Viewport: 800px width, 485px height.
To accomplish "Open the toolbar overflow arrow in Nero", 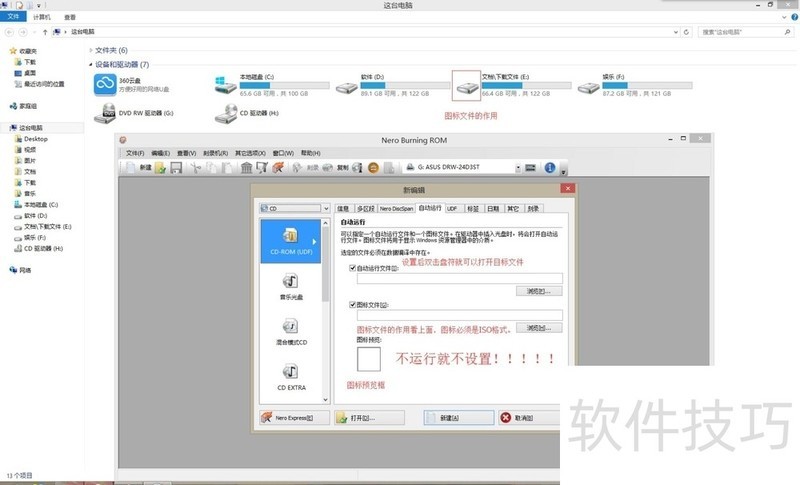I will 563,171.
